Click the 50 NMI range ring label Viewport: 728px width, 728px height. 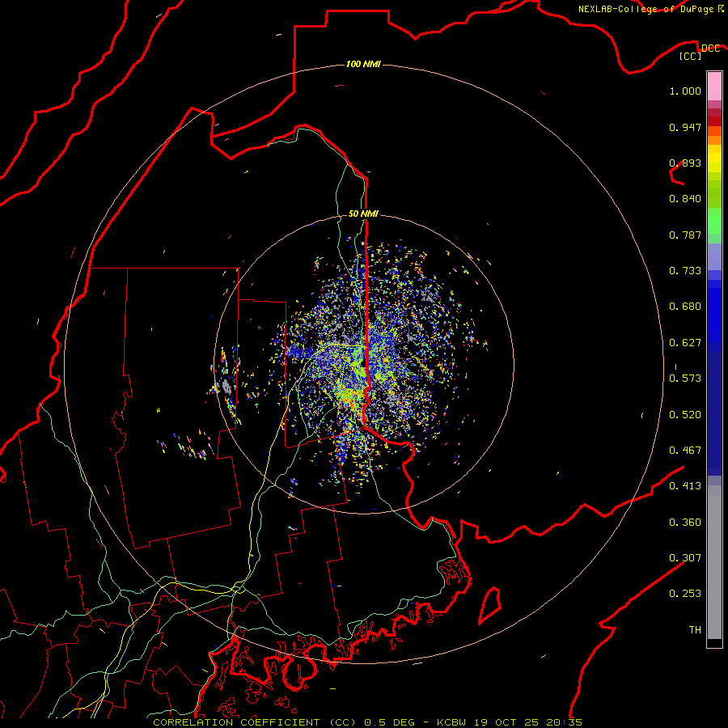[363, 214]
